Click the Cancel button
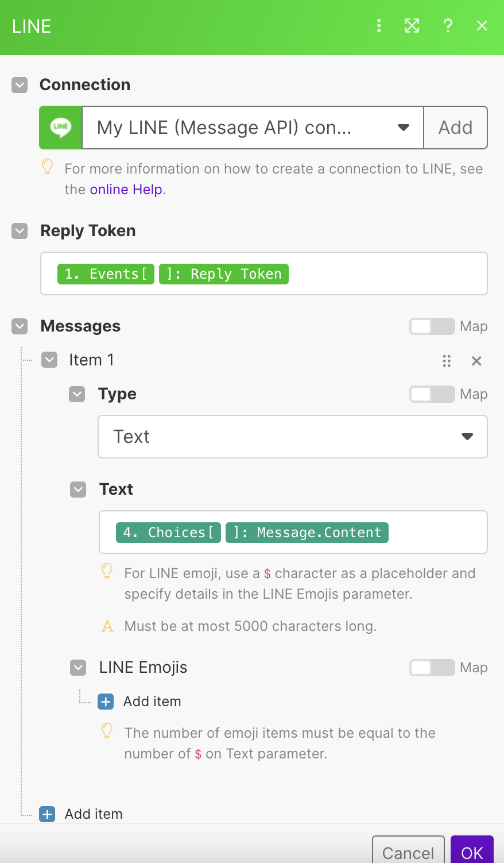Viewport: 504px width, 863px height. click(x=408, y=852)
